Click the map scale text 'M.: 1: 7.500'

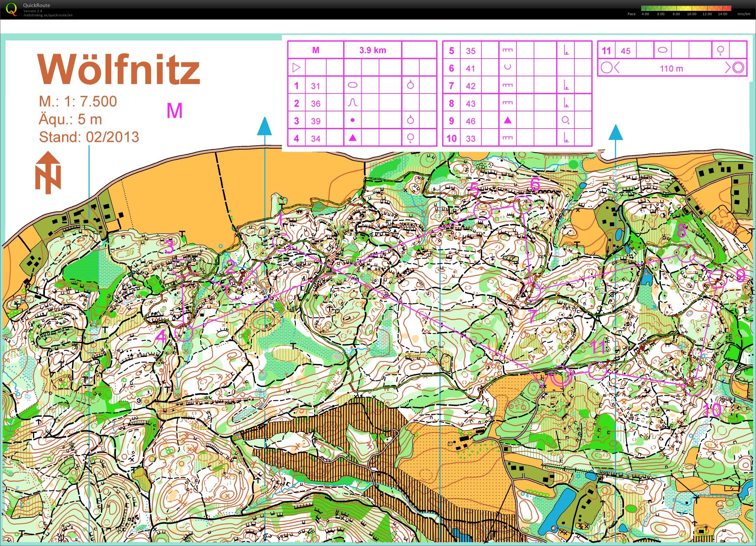(x=78, y=102)
